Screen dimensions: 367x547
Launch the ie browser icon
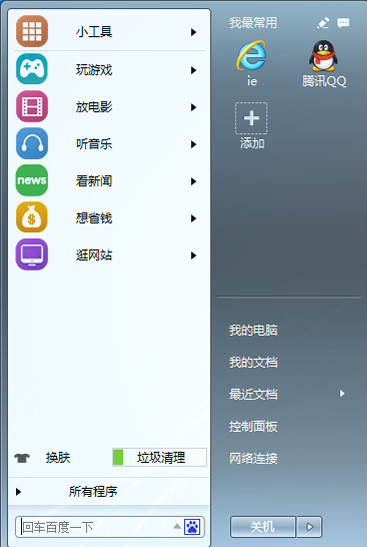pos(252,55)
